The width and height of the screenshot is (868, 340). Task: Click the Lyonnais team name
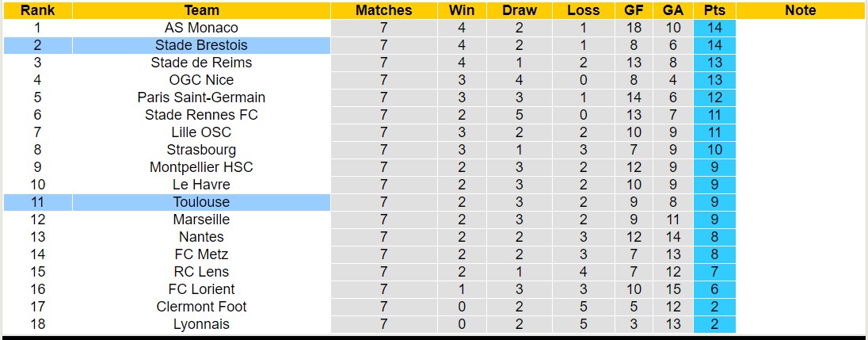pyautogui.click(x=201, y=324)
